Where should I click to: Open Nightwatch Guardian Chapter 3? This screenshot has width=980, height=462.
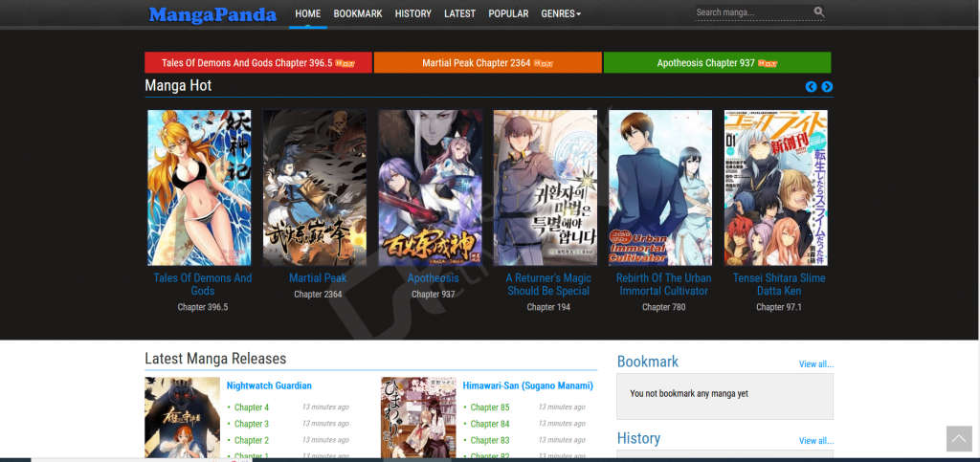(x=252, y=424)
